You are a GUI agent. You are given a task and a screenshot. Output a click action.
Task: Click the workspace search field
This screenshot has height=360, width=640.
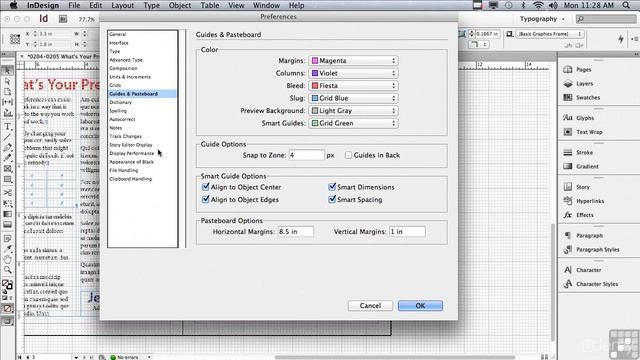pos(606,19)
